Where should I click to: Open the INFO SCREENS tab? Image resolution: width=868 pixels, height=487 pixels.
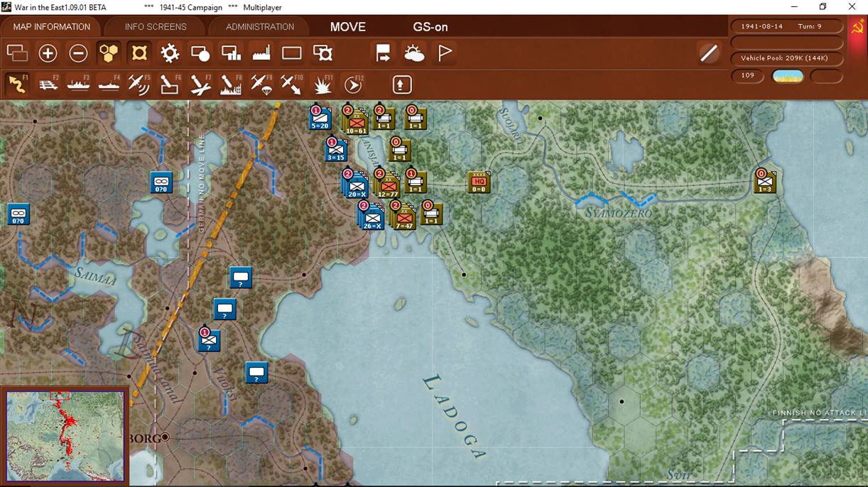pyautogui.click(x=156, y=27)
